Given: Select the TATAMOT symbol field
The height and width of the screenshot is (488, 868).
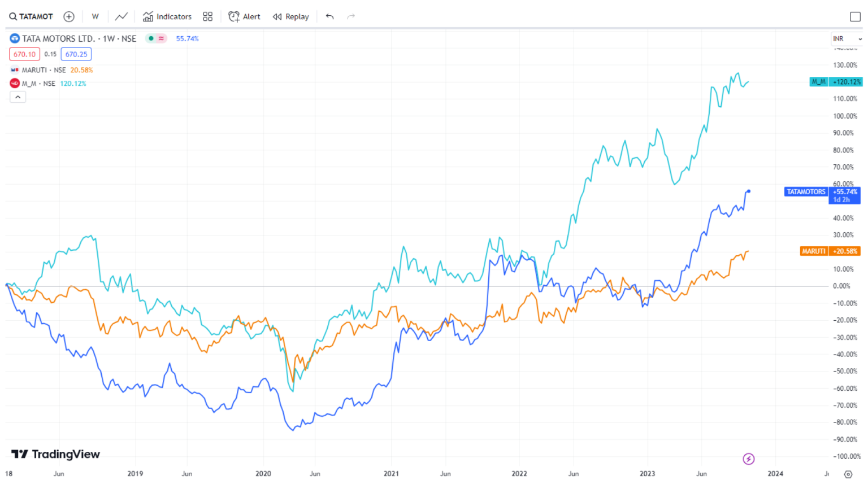Looking at the screenshot, I should point(35,16).
